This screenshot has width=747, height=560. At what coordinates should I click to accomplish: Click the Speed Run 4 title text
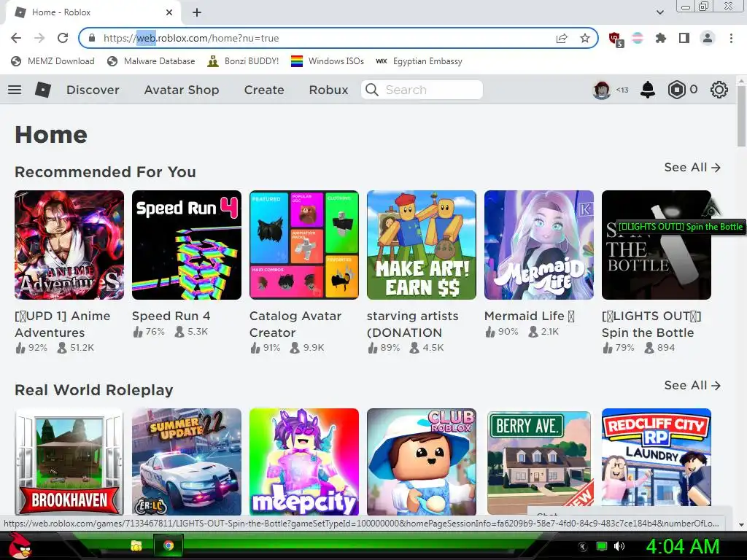click(x=171, y=316)
